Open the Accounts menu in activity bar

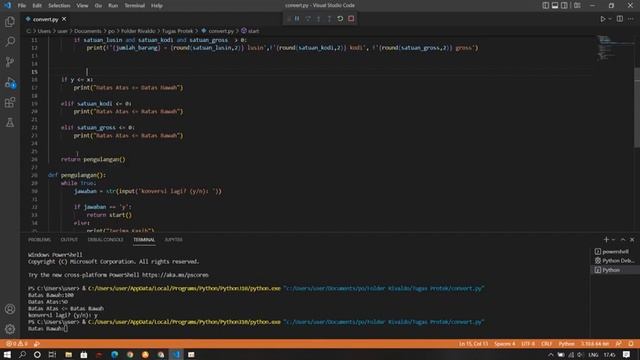pyautogui.click(x=10, y=309)
